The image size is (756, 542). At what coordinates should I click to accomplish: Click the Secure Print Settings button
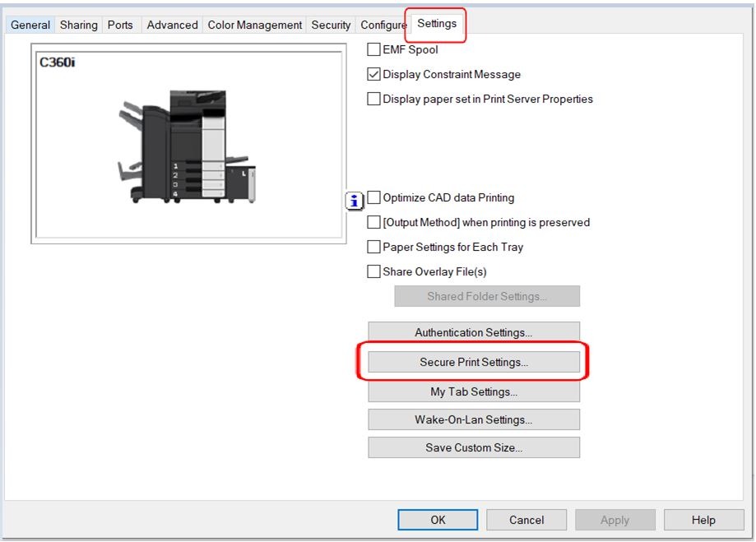coord(473,362)
